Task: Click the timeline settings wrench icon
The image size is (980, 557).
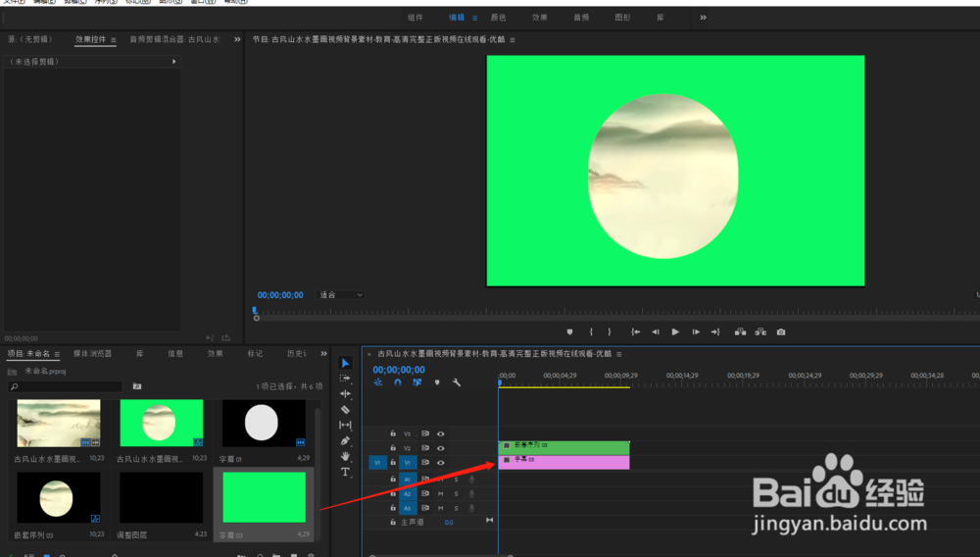Action: (457, 382)
